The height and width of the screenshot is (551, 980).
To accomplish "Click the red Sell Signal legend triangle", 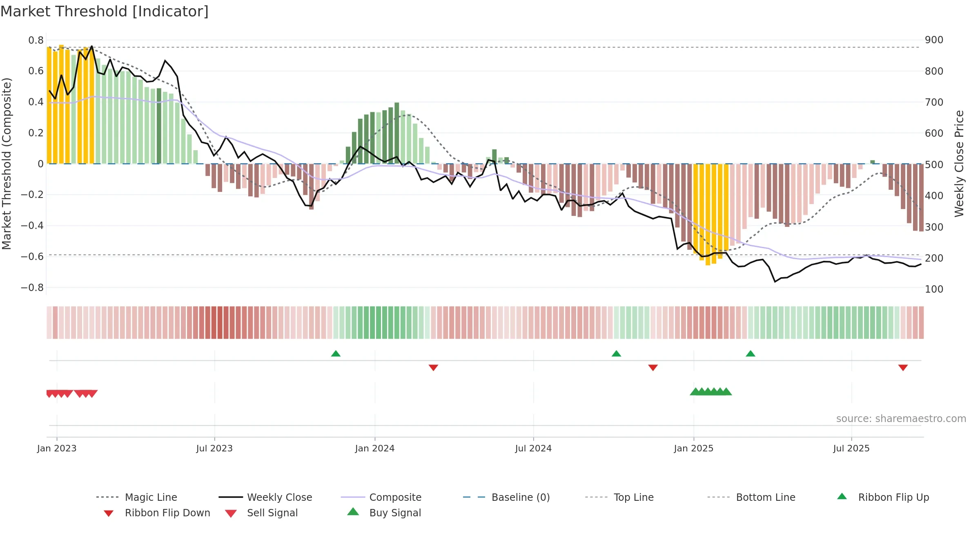I will (x=231, y=513).
